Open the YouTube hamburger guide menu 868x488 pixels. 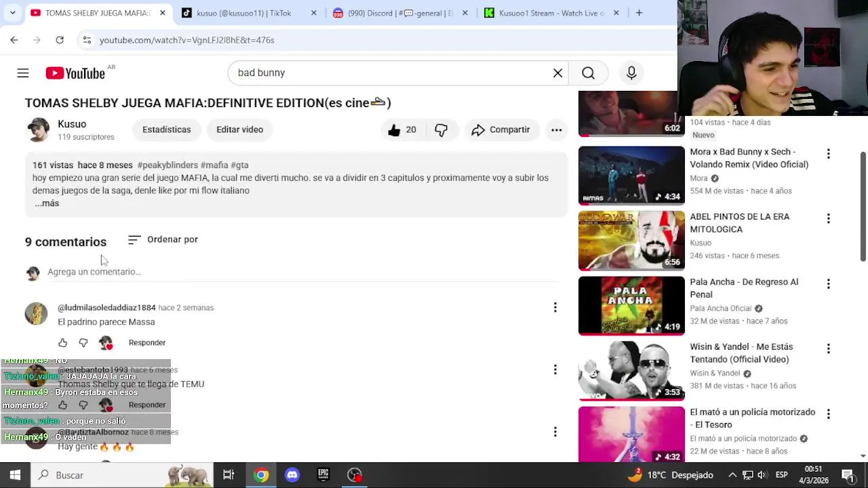(x=23, y=73)
